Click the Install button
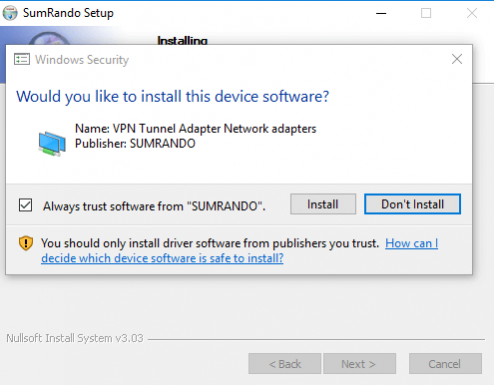494x385 pixels. (323, 204)
